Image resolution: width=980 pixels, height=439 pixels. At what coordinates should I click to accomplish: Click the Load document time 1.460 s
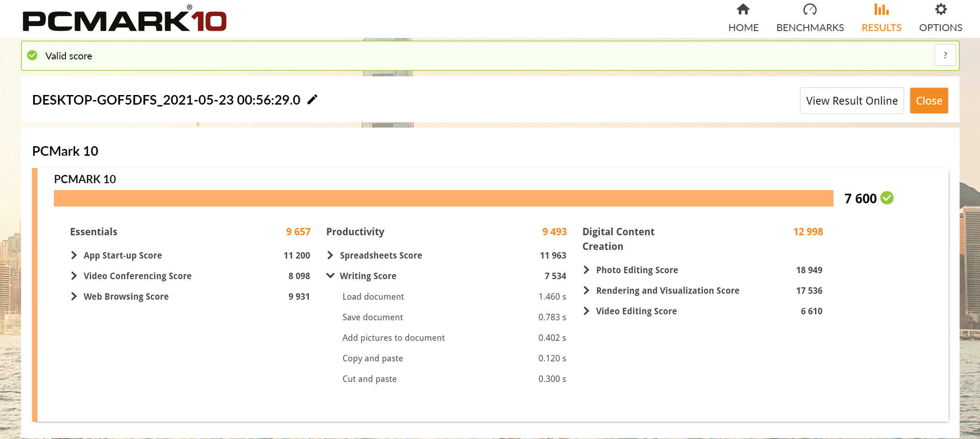click(x=552, y=296)
